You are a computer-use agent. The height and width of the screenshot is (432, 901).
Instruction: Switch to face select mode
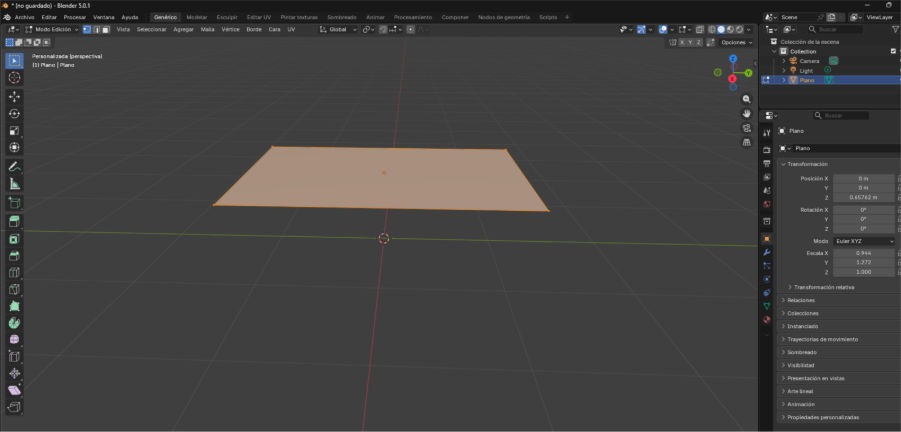pyautogui.click(x=107, y=30)
